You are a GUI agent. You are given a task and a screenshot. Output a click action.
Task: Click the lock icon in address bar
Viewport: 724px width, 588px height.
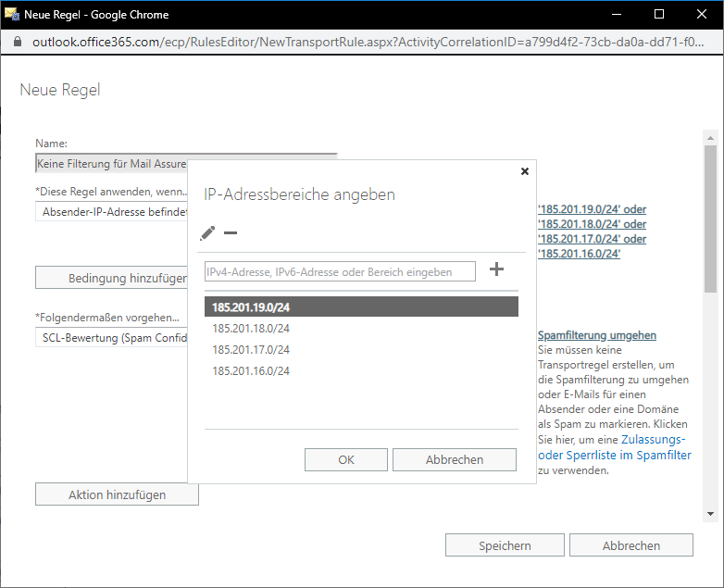[x=18, y=42]
